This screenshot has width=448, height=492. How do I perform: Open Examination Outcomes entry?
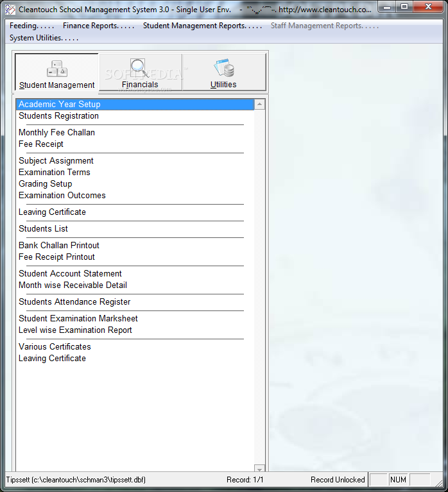coord(62,195)
